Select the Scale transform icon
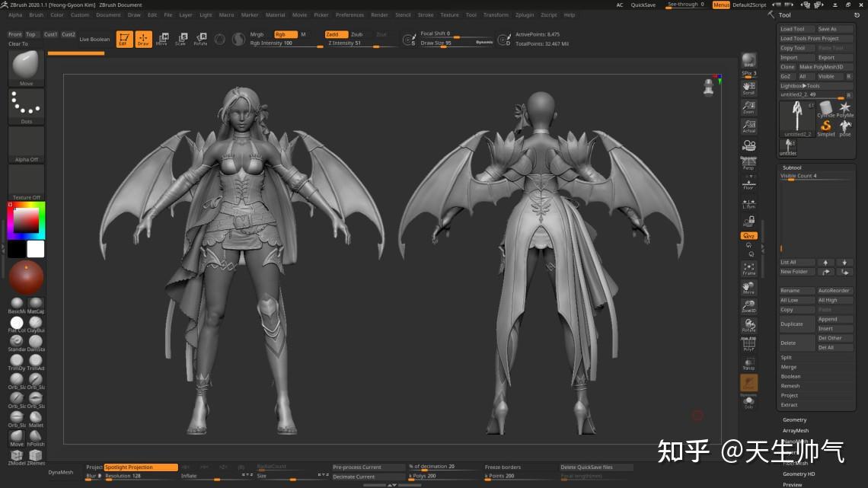868x488 pixels. click(181, 39)
